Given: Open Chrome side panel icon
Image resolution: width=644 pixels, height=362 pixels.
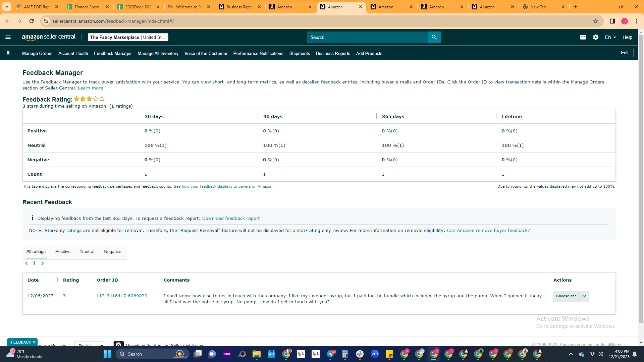Looking at the screenshot, I should tap(612, 21).
